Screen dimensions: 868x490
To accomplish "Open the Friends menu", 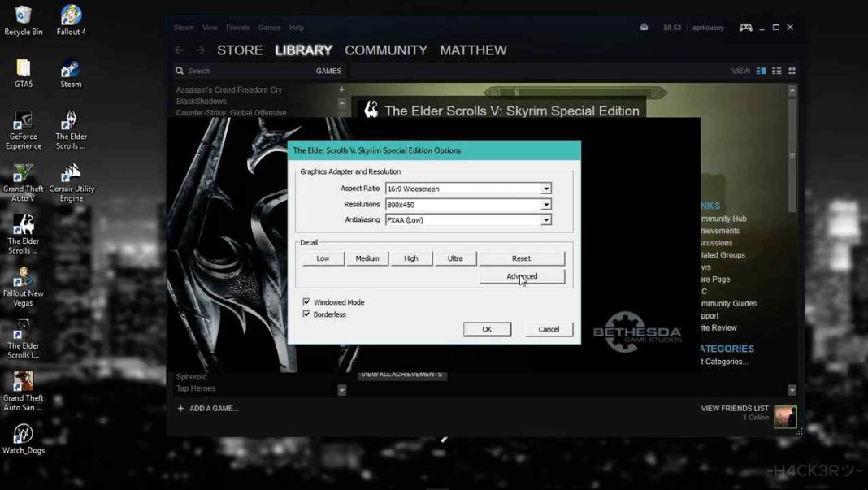I will click(237, 27).
